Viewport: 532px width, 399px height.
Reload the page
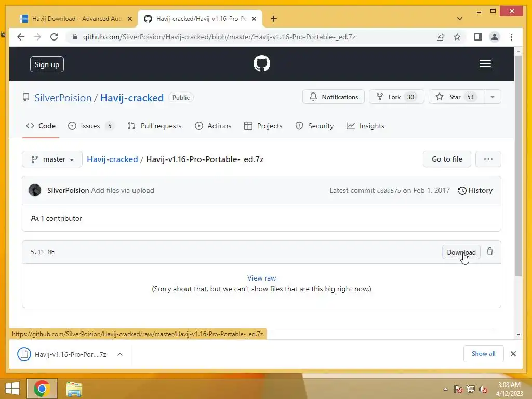[x=54, y=37]
